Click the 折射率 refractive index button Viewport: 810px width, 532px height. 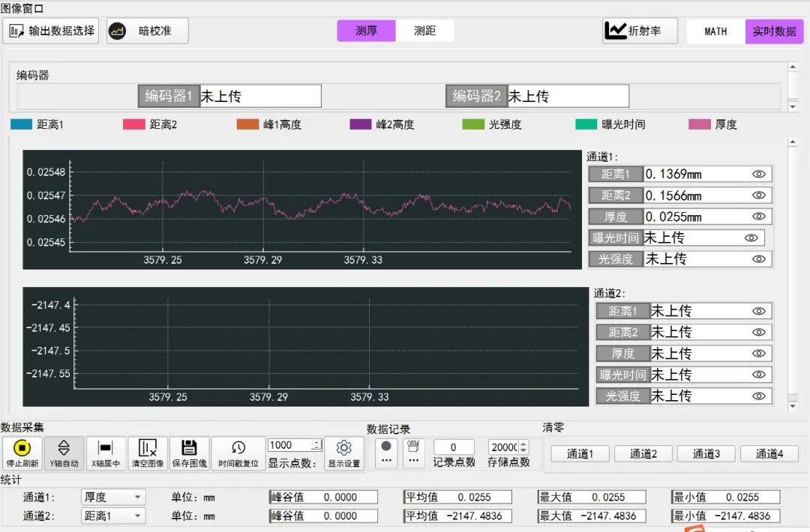click(x=639, y=31)
